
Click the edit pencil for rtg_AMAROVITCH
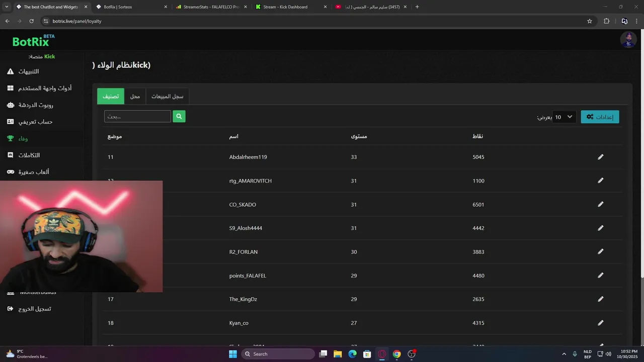(600, 180)
